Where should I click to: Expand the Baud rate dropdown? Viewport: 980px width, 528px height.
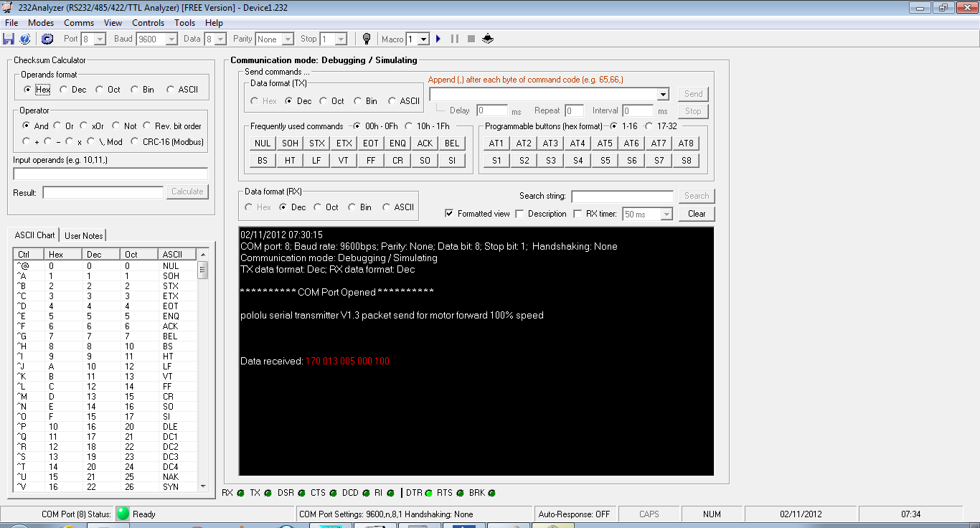pos(171,39)
